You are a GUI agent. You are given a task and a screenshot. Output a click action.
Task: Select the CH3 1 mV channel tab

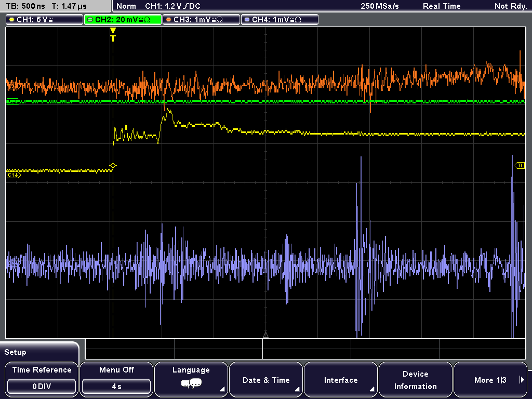pos(201,20)
